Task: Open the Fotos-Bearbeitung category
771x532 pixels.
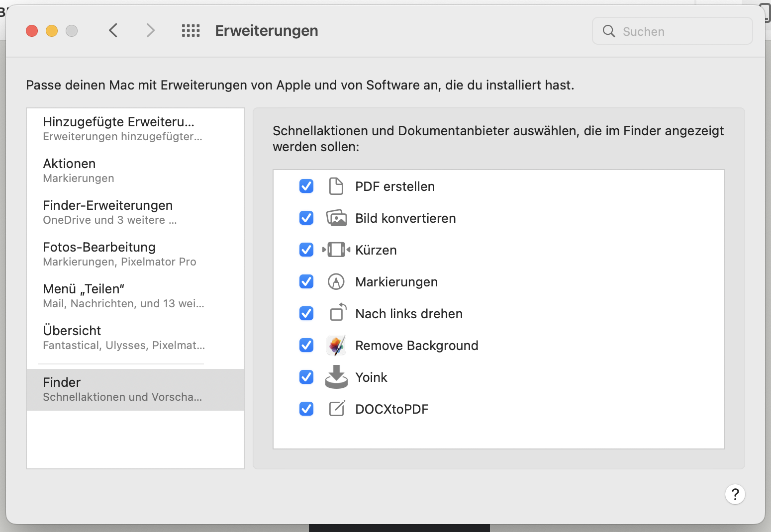Action: click(x=135, y=254)
